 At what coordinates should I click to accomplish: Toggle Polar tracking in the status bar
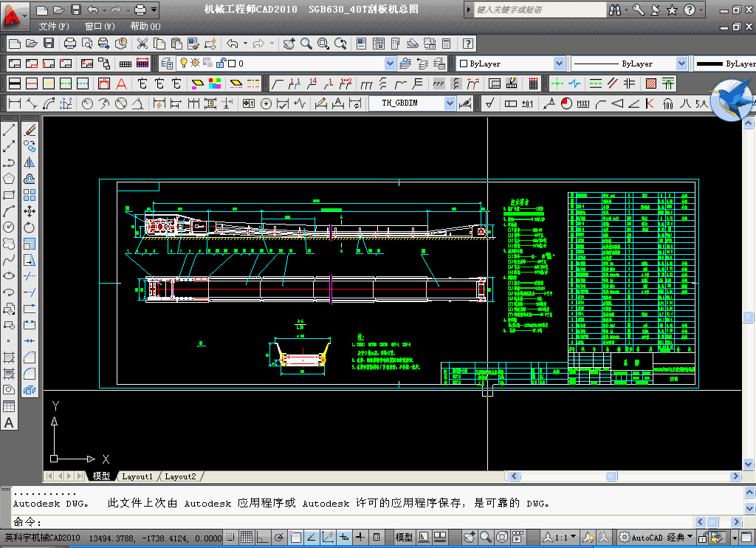coord(278,537)
